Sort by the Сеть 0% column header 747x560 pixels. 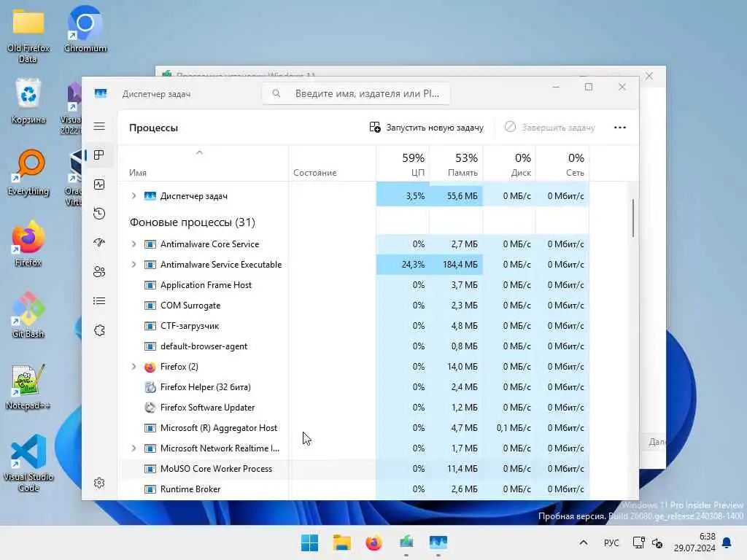pyautogui.click(x=562, y=163)
